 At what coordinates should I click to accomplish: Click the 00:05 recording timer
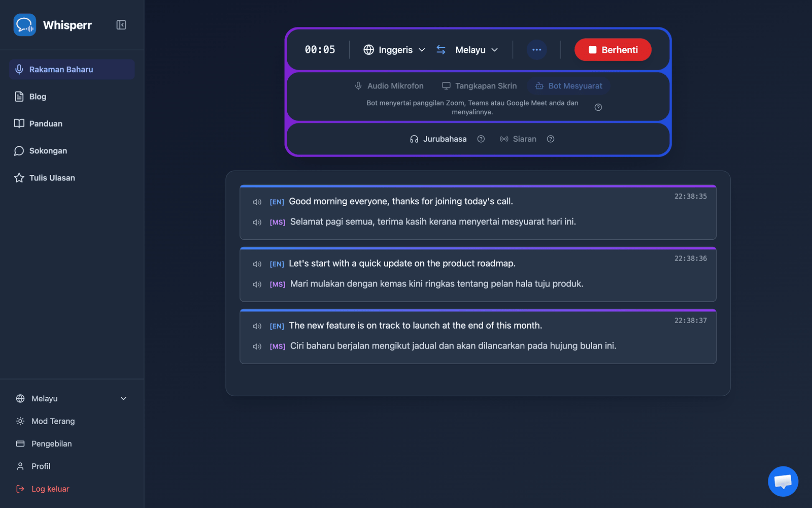pyautogui.click(x=320, y=50)
